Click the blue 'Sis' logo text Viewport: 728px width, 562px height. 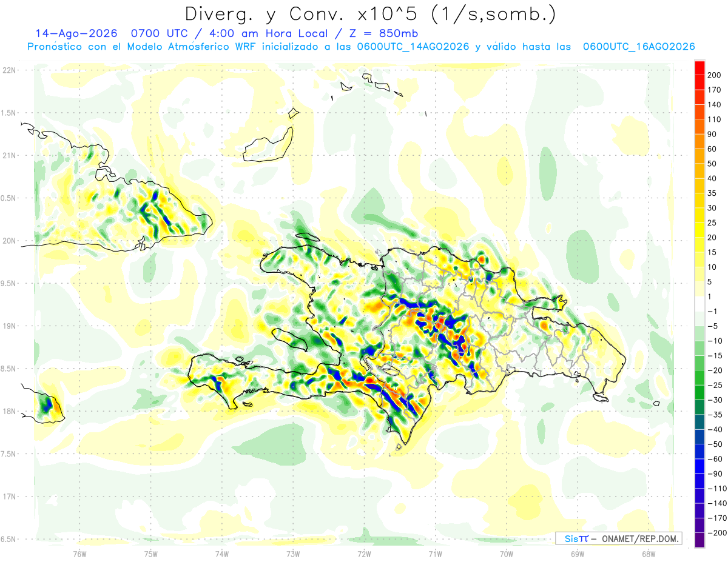(571, 538)
